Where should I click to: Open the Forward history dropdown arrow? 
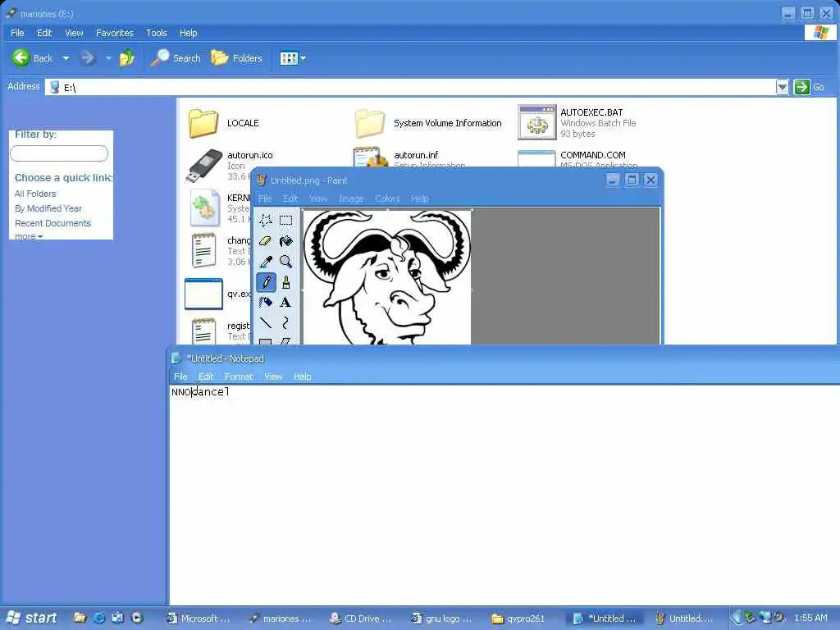[108, 58]
